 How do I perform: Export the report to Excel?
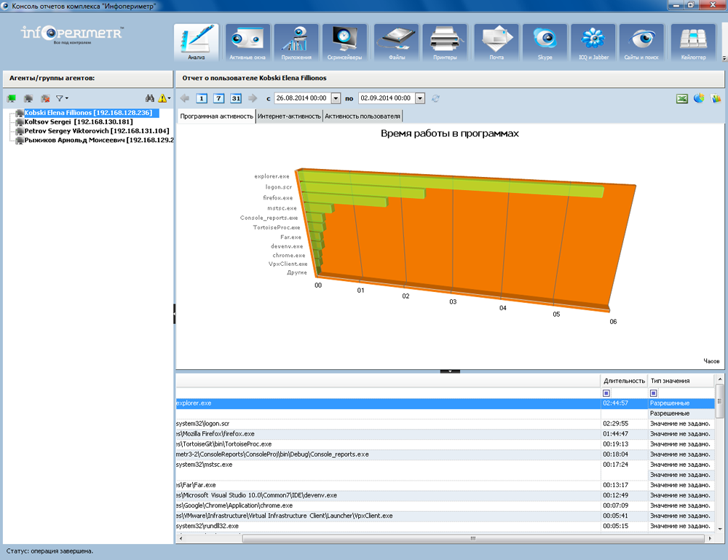[682, 98]
